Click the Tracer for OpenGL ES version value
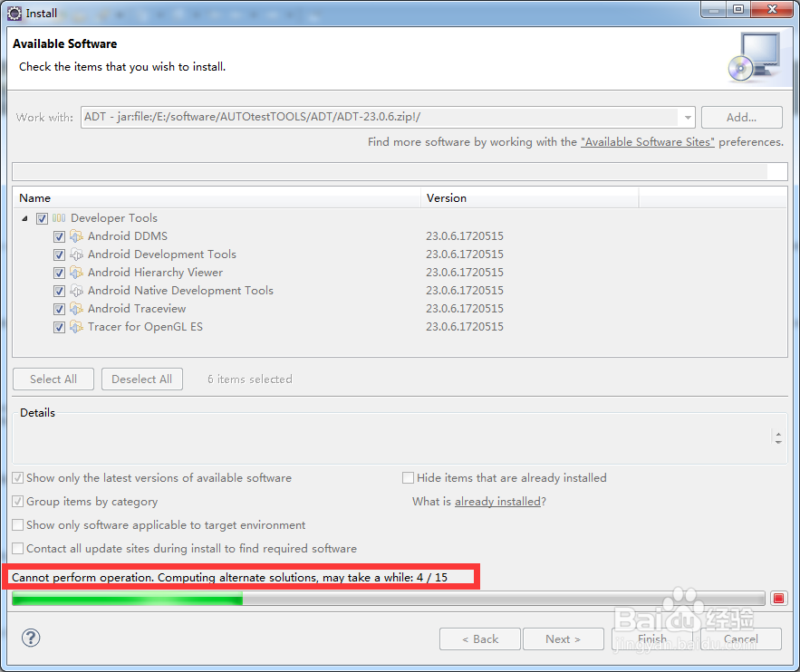800x672 pixels. (465, 327)
